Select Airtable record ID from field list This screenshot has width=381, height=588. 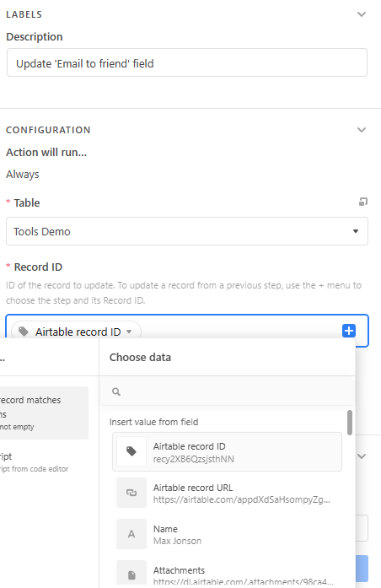(x=227, y=452)
